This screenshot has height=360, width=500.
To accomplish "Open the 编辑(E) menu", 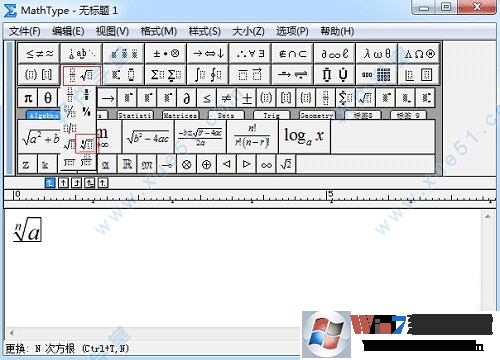I will [68, 31].
